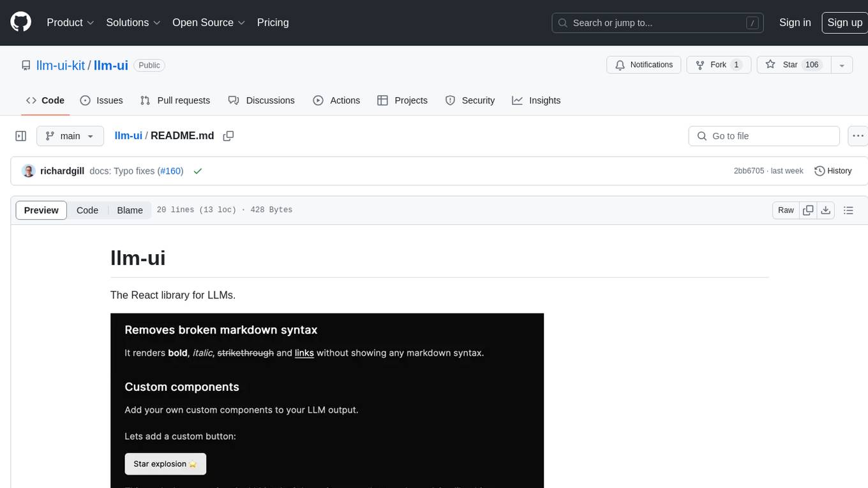Click the "20 lines (13 loc) · 428 Bytes" info

(x=224, y=210)
